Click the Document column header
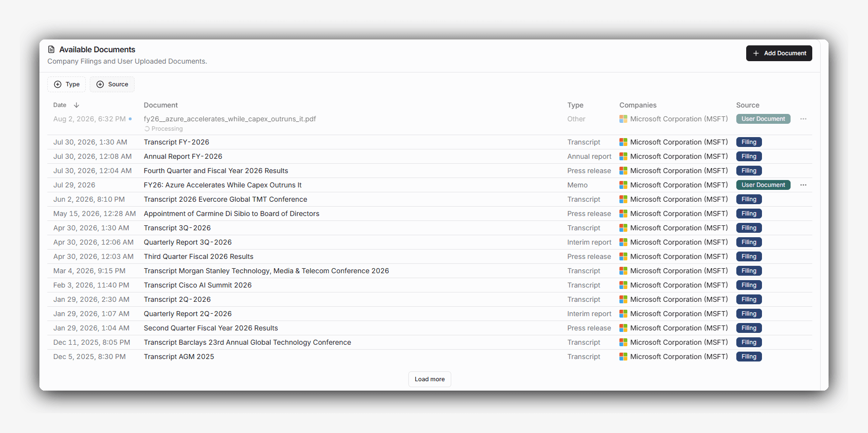This screenshot has height=433, width=868. (161, 105)
